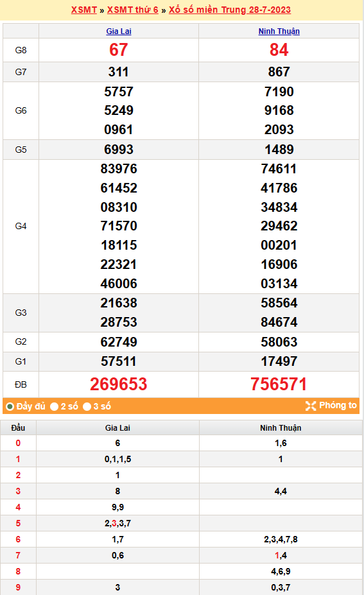Click G4 number 29462
Screen dimensions: 364x595
[x=279, y=226]
